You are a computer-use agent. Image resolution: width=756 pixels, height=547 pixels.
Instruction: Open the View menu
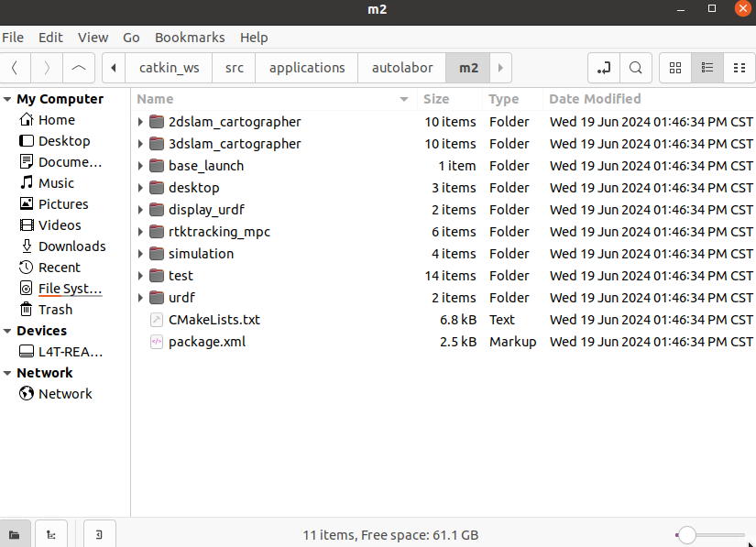(93, 38)
